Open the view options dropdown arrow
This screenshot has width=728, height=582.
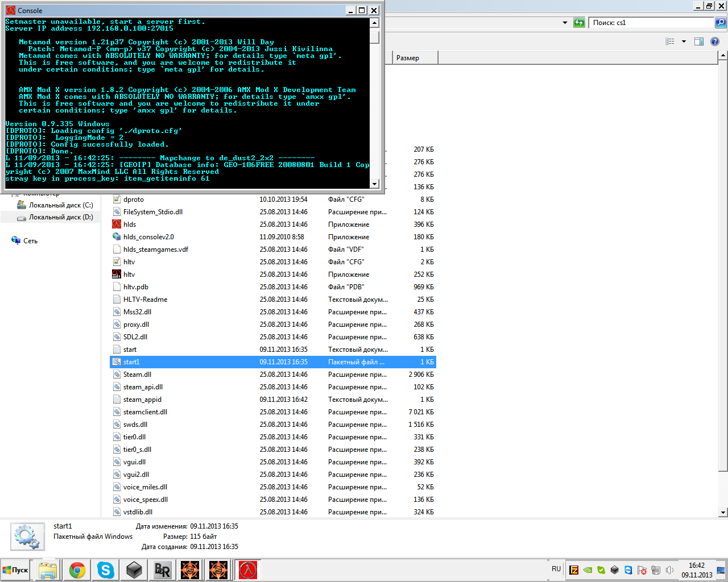tap(684, 41)
